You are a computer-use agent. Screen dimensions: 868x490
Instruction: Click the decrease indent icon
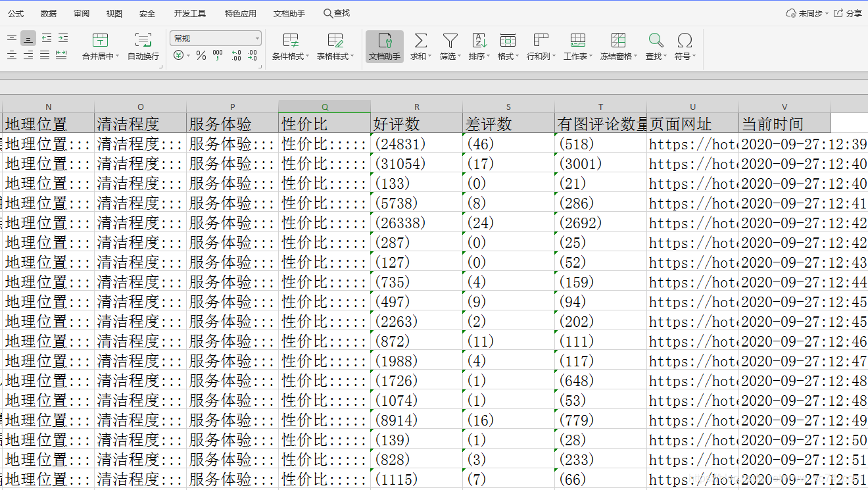(46, 39)
